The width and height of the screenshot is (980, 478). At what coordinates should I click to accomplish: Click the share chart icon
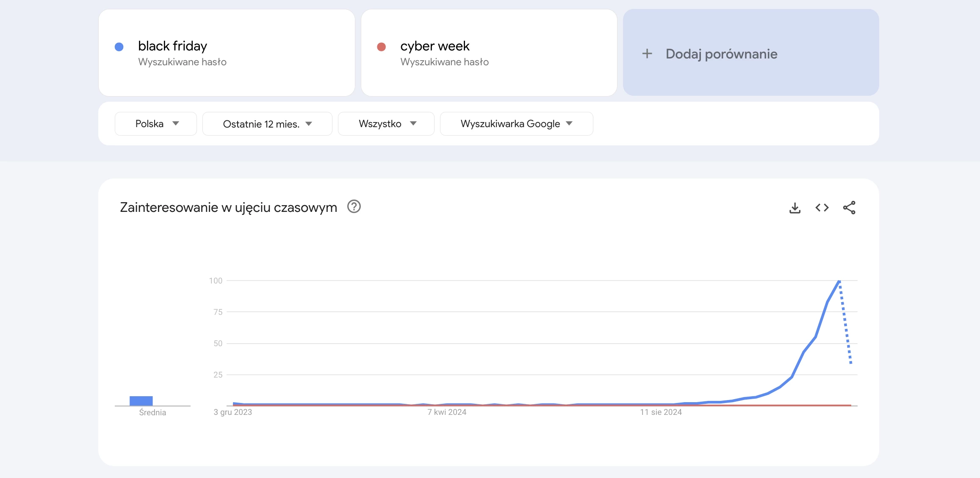tap(849, 208)
